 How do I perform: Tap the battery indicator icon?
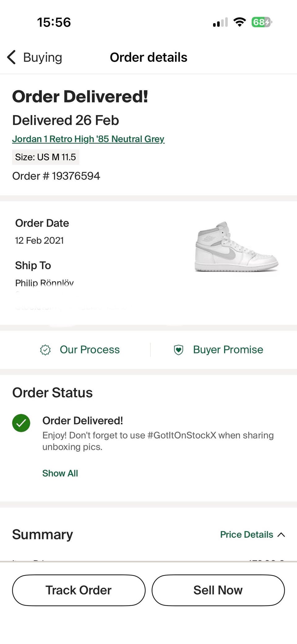(261, 22)
